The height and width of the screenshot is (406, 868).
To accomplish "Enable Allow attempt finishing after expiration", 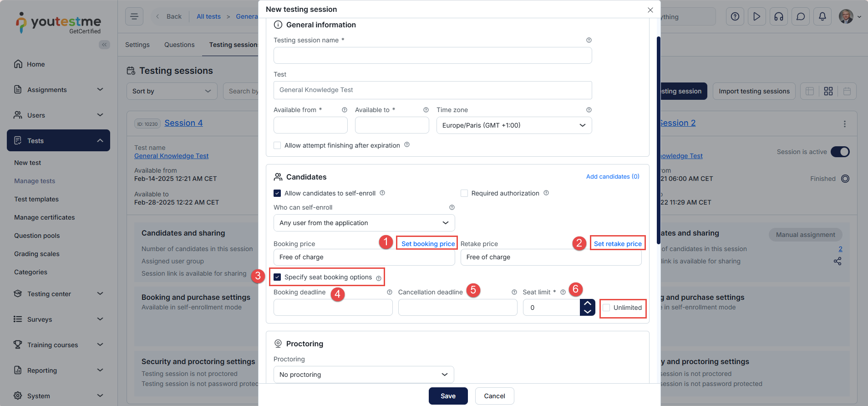I will pyautogui.click(x=277, y=145).
